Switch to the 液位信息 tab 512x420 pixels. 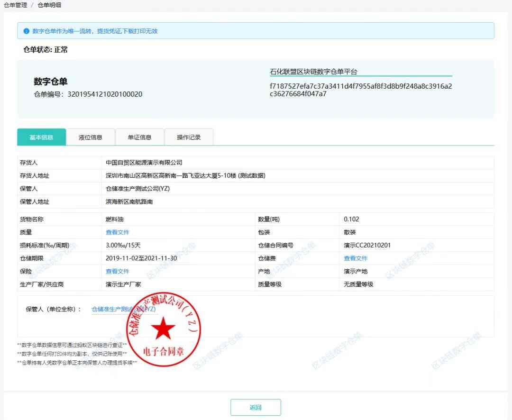click(91, 137)
